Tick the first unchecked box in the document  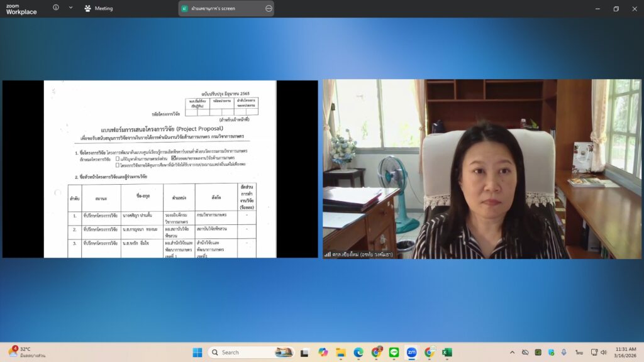pyautogui.click(x=118, y=158)
